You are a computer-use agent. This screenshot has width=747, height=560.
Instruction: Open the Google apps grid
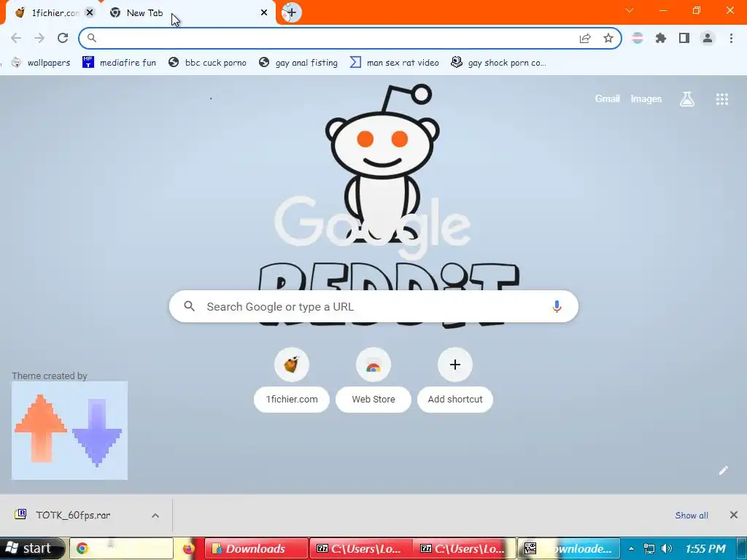coord(722,99)
